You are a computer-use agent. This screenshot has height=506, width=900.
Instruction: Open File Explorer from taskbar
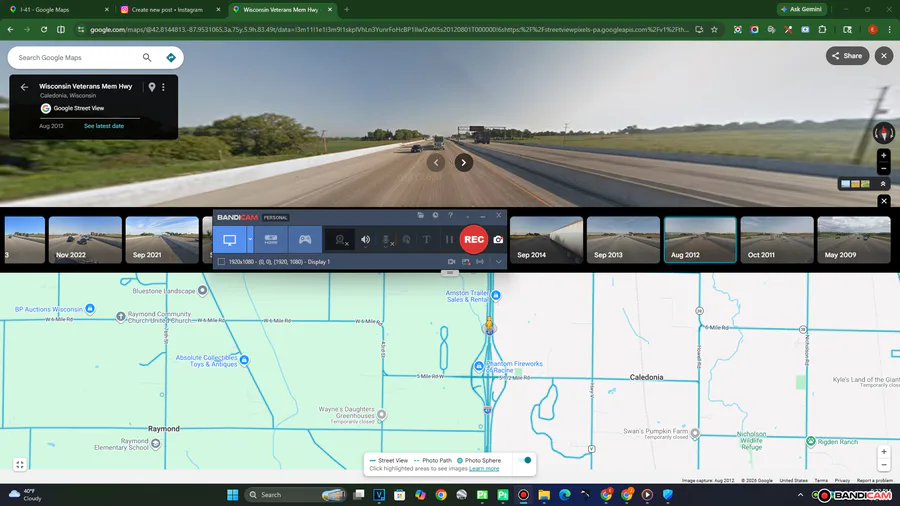click(x=544, y=495)
